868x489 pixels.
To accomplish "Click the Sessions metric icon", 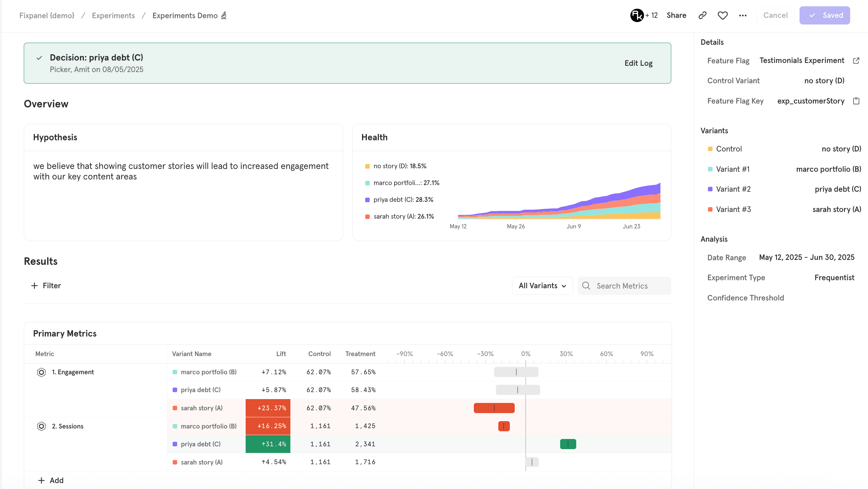I will pos(41,426).
